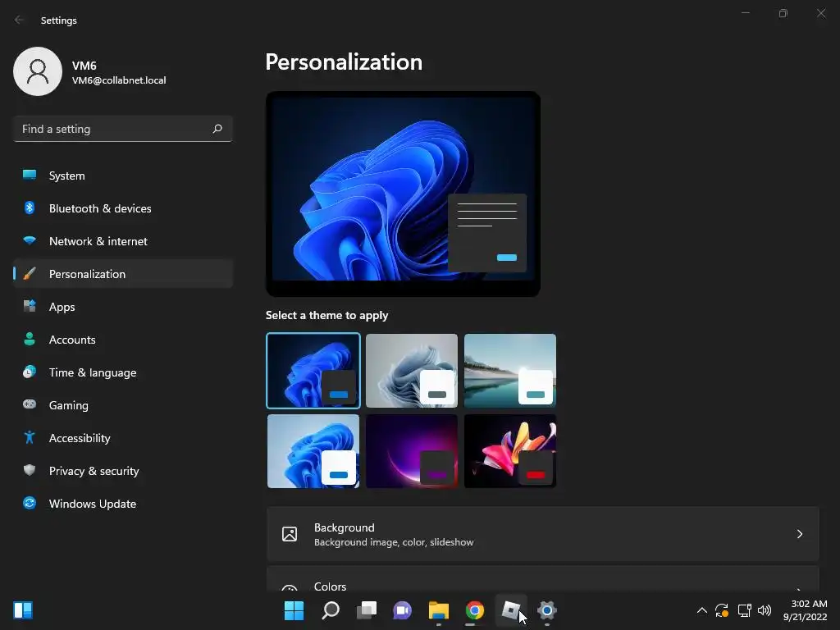Image resolution: width=840 pixels, height=630 pixels.
Task: Click the volume speaker tray icon
Action: pyautogui.click(x=765, y=610)
